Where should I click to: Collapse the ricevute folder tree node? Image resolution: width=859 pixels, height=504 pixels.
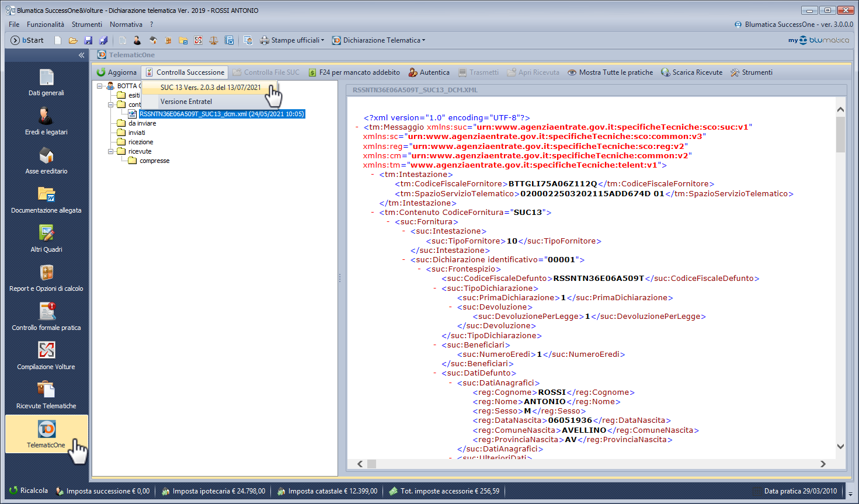click(x=110, y=151)
